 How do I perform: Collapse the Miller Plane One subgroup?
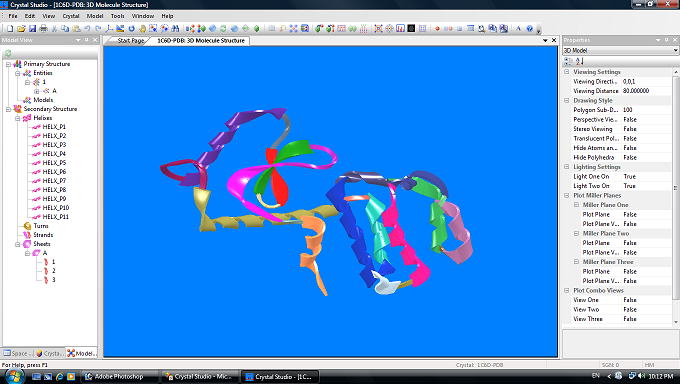pos(576,205)
